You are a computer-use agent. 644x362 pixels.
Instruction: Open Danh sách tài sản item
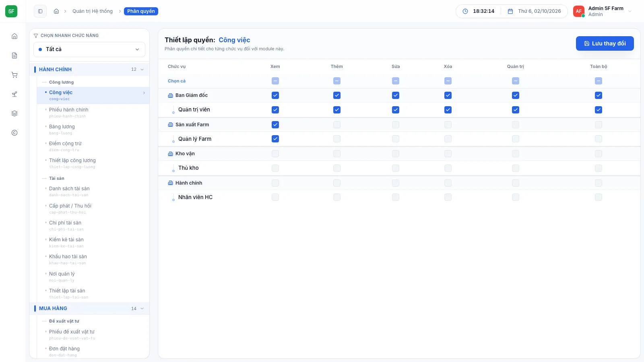[93, 191]
